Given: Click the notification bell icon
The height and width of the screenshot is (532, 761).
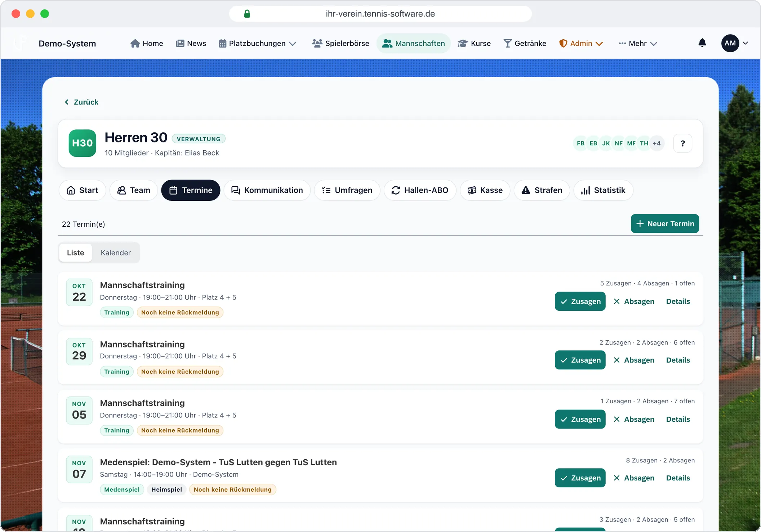Looking at the screenshot, I should coord(702,43).
